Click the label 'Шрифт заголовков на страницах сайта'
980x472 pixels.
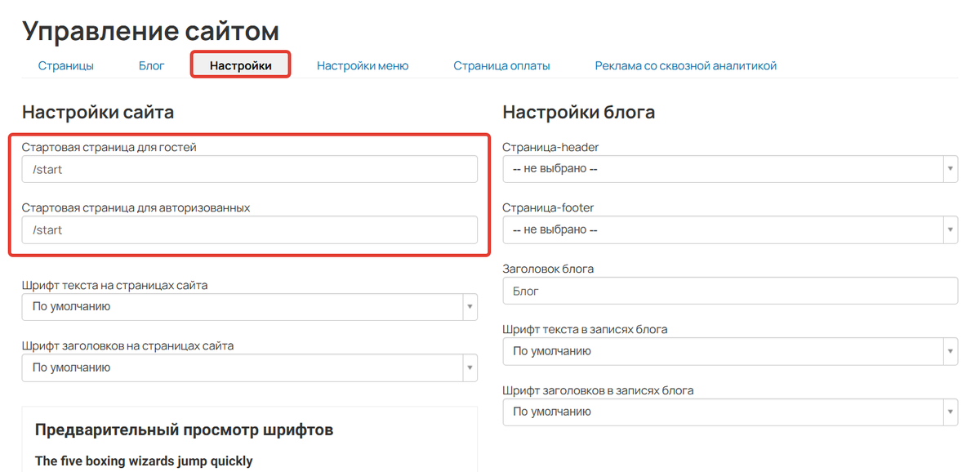[x=128, y=346]
